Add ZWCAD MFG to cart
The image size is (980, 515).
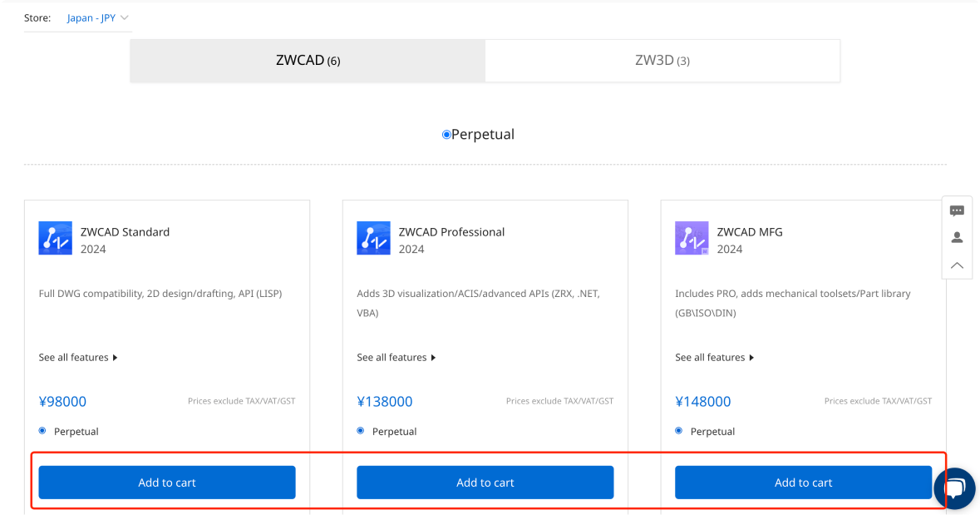coord(803,482)
